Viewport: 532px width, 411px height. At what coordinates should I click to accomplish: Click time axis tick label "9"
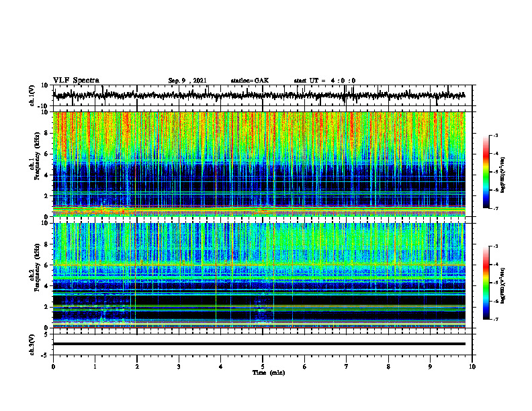(430, 367)
